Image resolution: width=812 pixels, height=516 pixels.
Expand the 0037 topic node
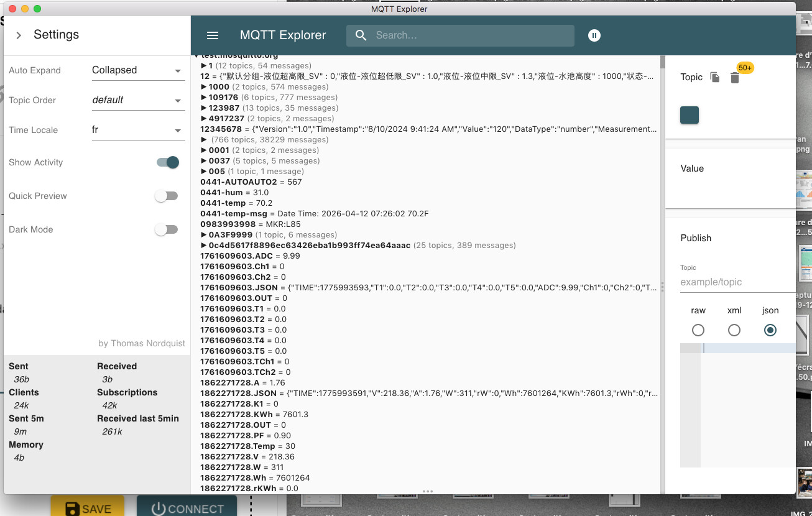point(204,161)
